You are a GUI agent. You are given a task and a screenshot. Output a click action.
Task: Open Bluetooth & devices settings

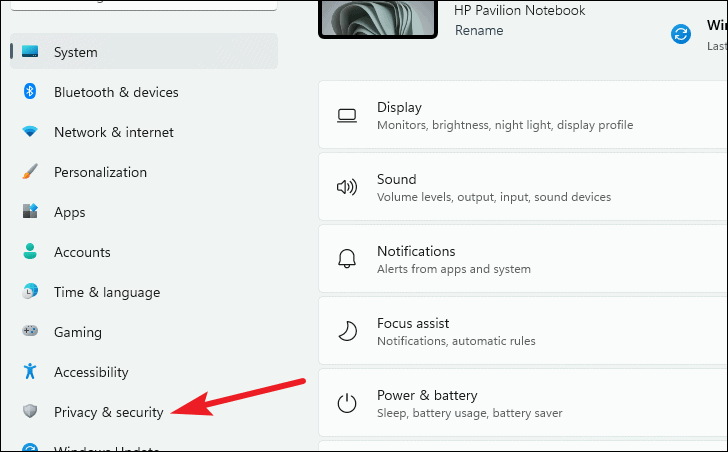pyautogui.click(x=144, y=92)
